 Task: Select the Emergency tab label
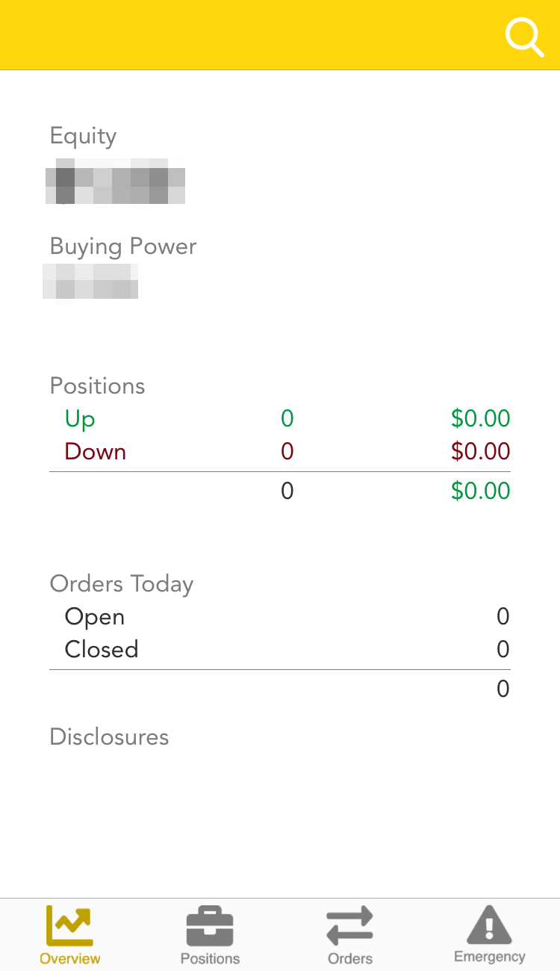click(x=489, y=957)
